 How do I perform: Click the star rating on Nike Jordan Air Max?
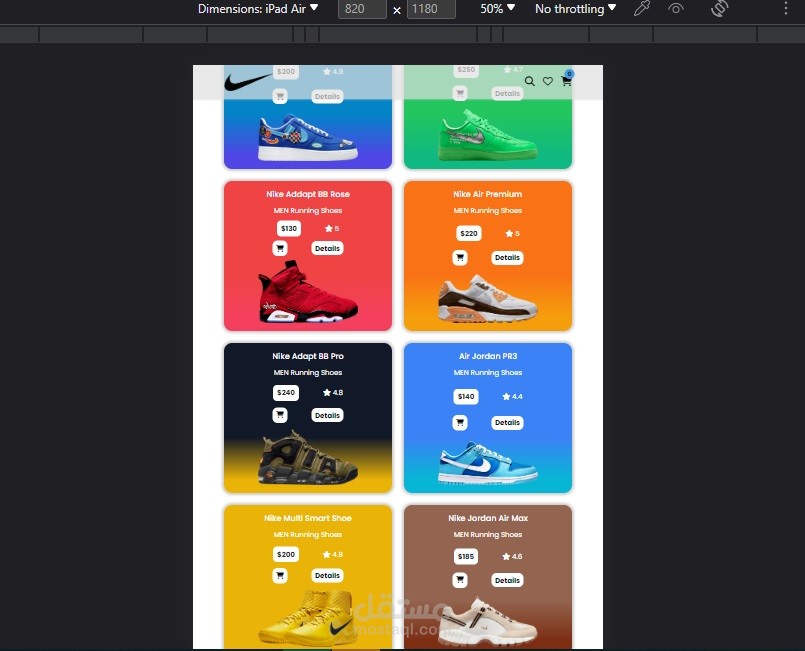(512, 557)
